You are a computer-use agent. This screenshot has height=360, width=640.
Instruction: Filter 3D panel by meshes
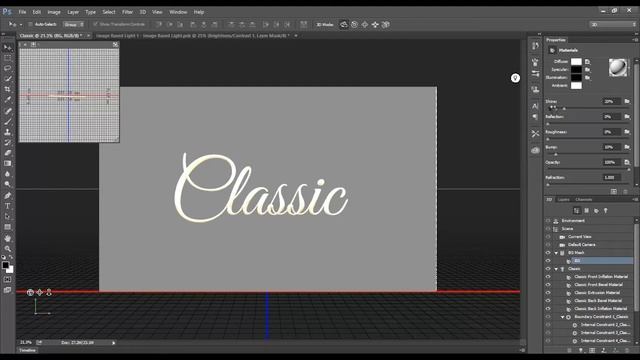[x=587, y=211]
